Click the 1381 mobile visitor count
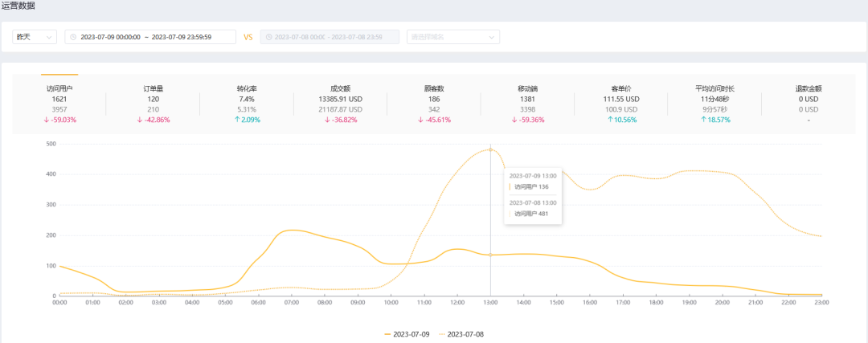The height and width of the screenshot is (343, 868). point(527,99)
